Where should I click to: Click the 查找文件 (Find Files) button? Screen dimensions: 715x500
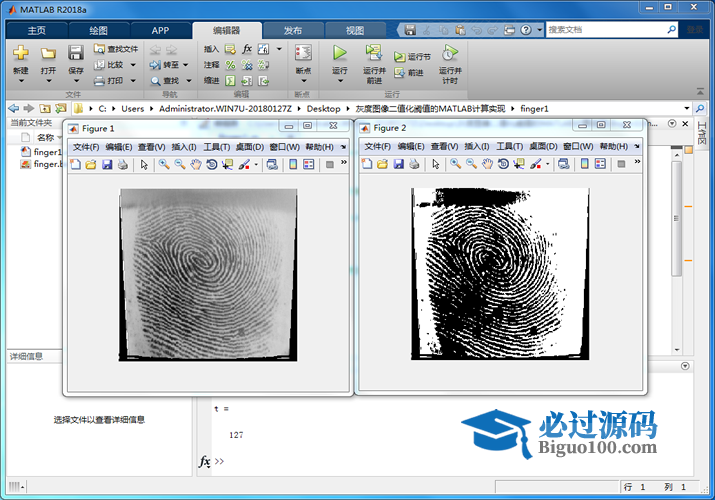[116, 48]
